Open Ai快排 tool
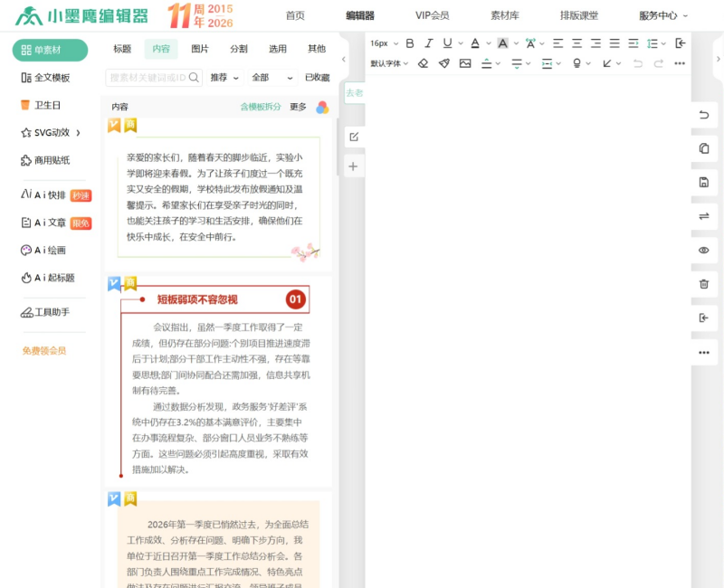The height and width of the screenshot is (588, 724). click(55, 194)
